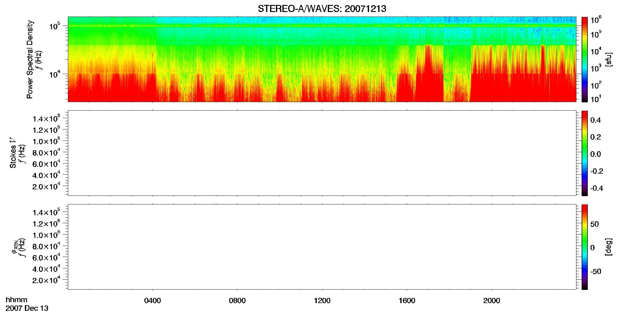The image size is (644, 332).
Task: Click the 6.0×10^4 tick in Stokes panel
Action: (46, 164)
